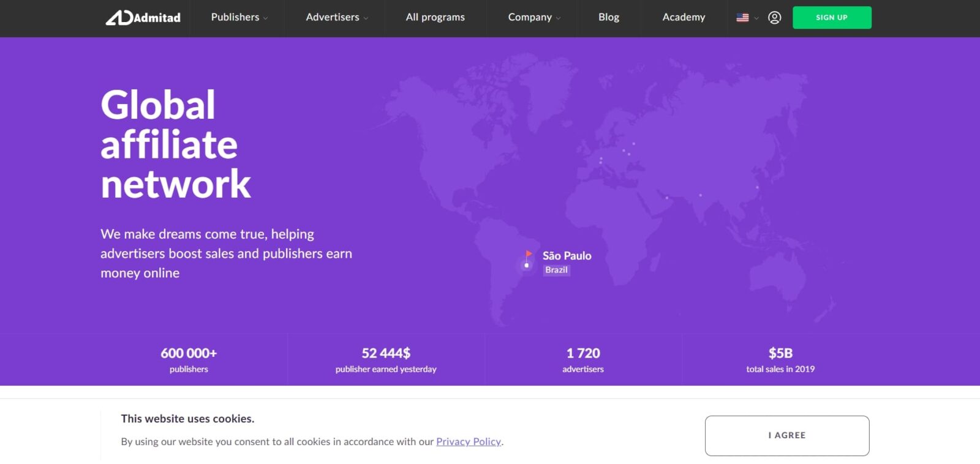980x464 pixels.
Task: Expand the Publishers menu chevron
Action: coord(265,18)
